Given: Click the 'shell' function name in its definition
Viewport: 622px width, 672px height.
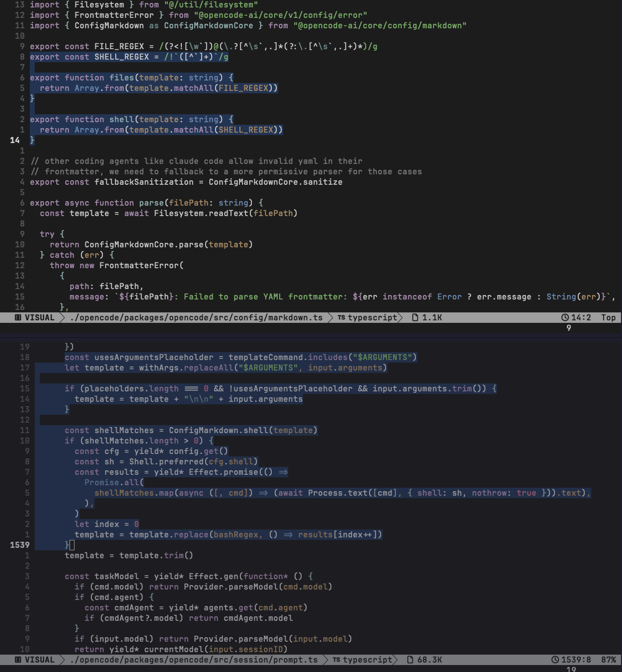Looking at the screenshot, I should 122,119.
